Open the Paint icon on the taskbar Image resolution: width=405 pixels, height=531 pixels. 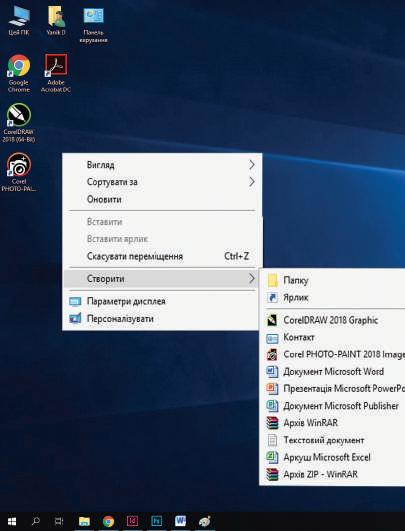point(205,521)
